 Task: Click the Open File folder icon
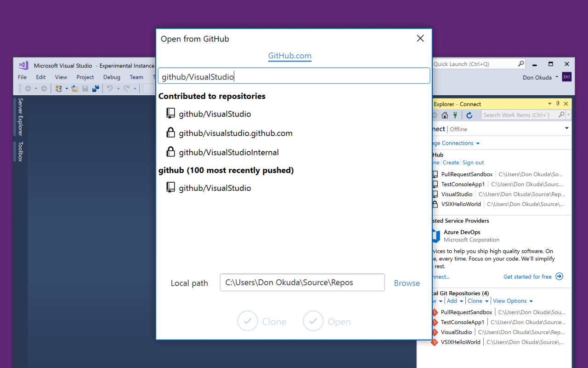74,89
